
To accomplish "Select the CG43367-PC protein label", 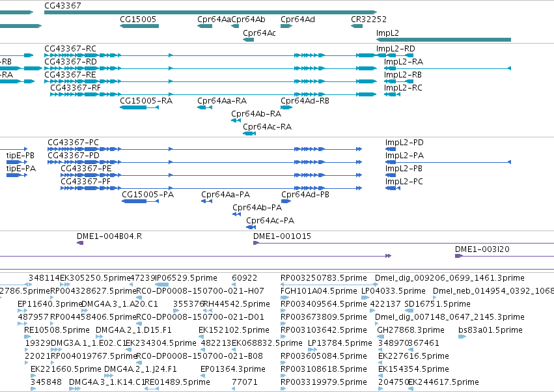I will [73, 142].
